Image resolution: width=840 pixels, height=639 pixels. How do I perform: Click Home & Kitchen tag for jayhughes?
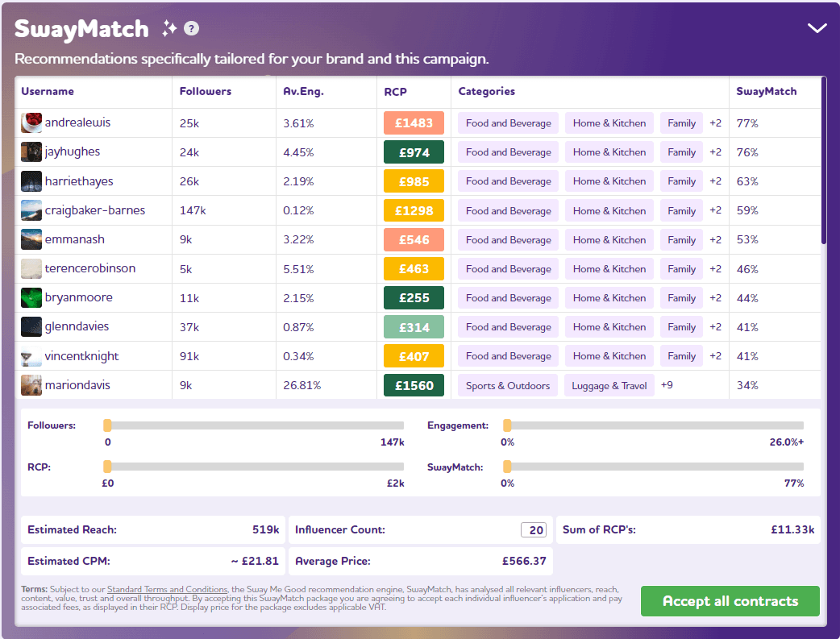[609, 152]
